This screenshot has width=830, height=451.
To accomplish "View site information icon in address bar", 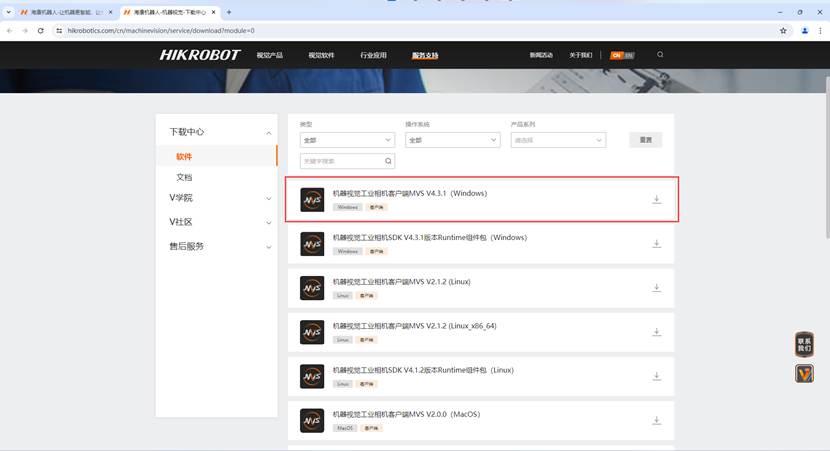I will tap(59, 31).
